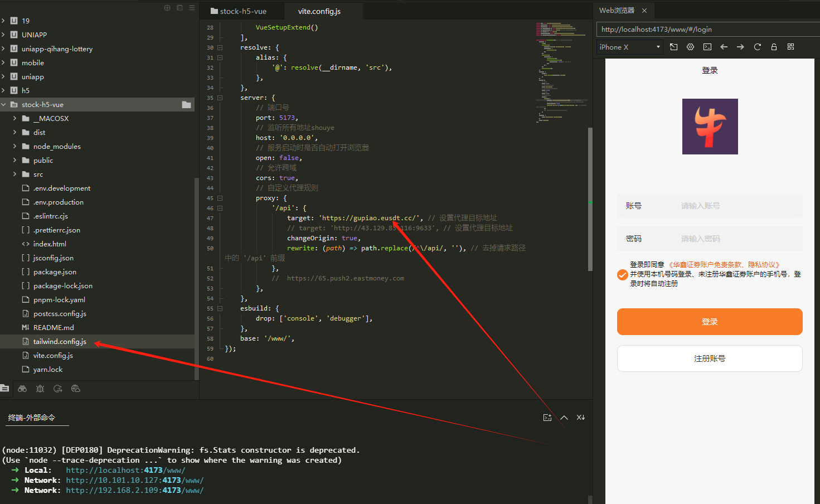
Task: Reload the built-in browser page
Action: (x=757, y=47)
